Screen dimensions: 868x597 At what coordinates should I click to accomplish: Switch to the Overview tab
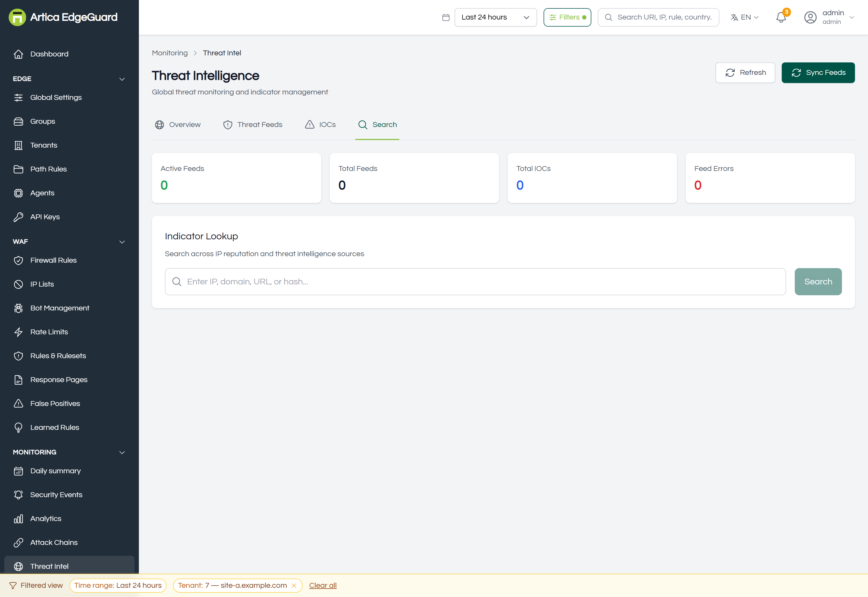pyautogui.click(x=178, y=125)
